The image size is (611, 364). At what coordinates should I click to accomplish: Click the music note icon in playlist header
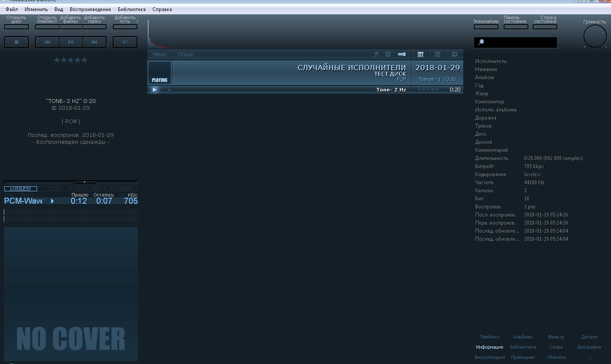376,54
